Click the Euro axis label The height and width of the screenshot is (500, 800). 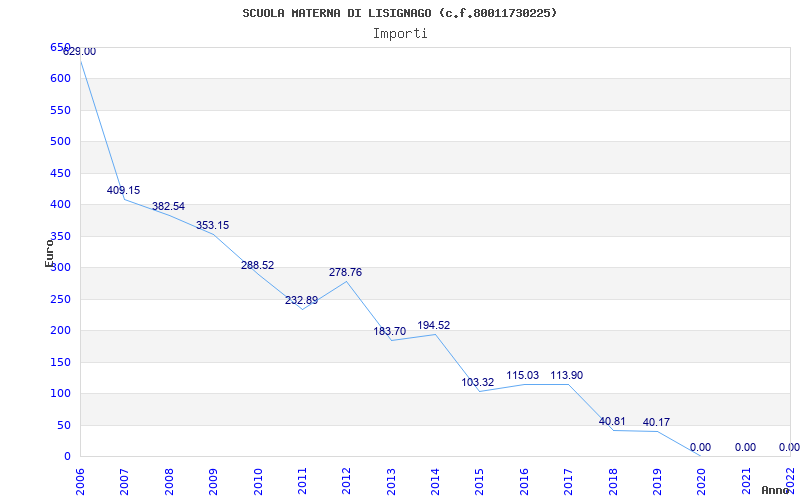[49, 253]
